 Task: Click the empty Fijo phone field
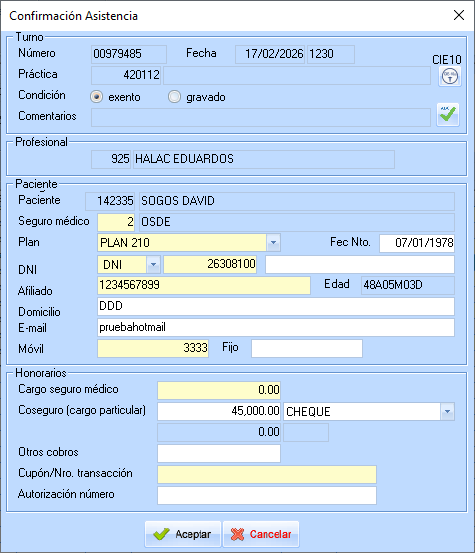click(x=307, y=348)
